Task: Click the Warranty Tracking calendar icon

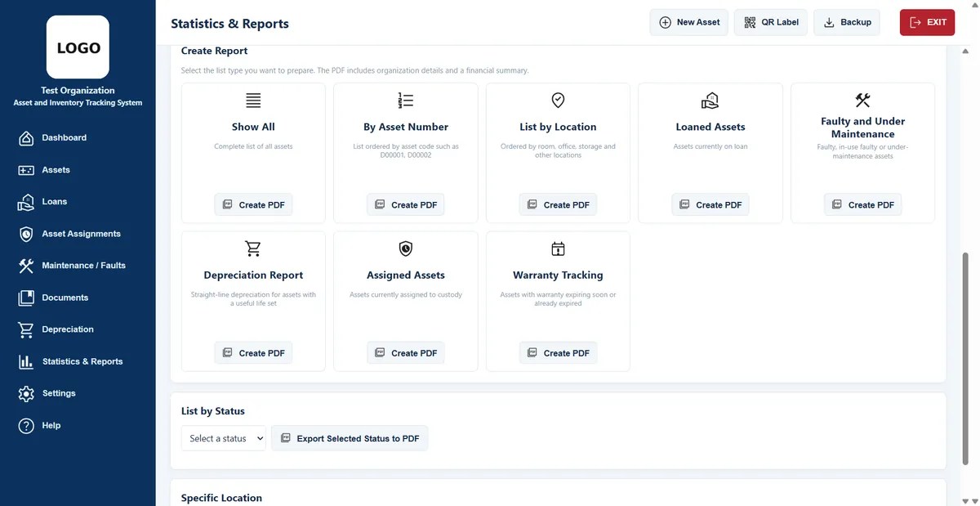Action: click(x=558, y=249)
